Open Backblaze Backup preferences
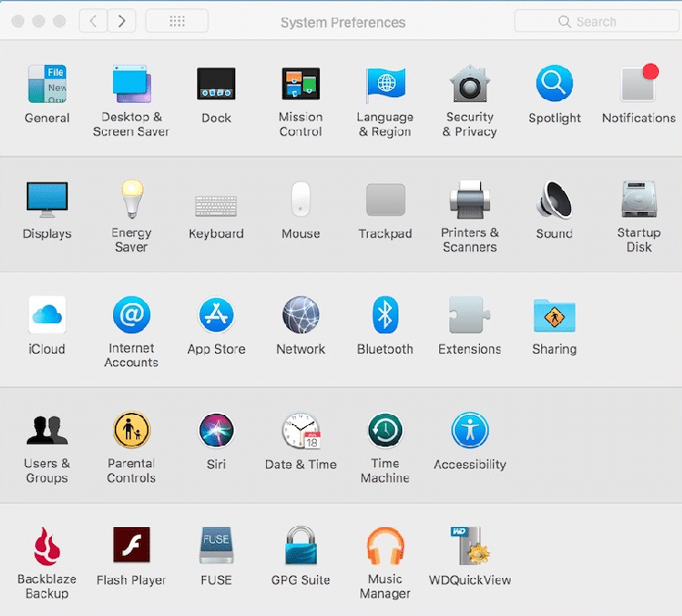The height and width of the screenshot is (616, 682). pos(46,547)
